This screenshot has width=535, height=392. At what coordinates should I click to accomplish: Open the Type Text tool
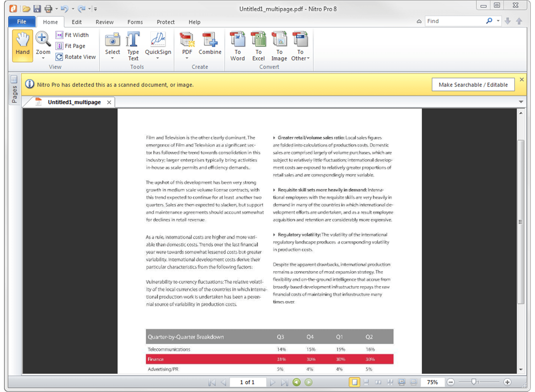[x=133, y=45]
